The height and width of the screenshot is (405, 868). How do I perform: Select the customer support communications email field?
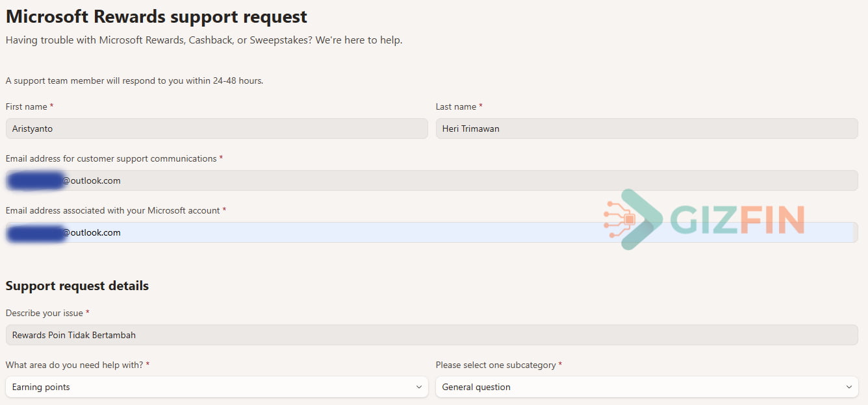tap(432, 180)
